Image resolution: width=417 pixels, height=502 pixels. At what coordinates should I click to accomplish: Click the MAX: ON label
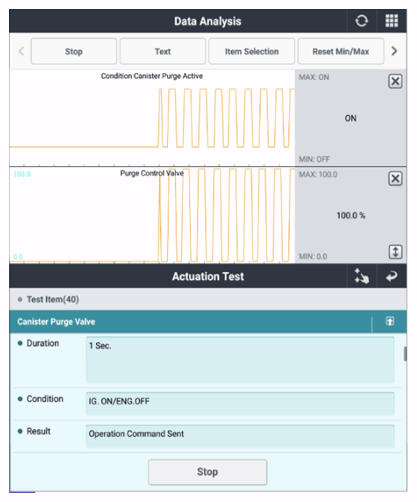[x=314, y=77]
